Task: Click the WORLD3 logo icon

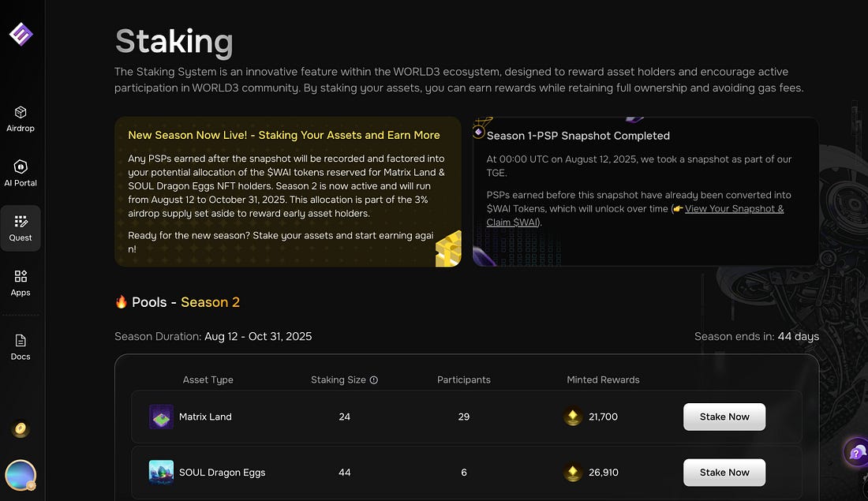Action: [x=21, y=34]
